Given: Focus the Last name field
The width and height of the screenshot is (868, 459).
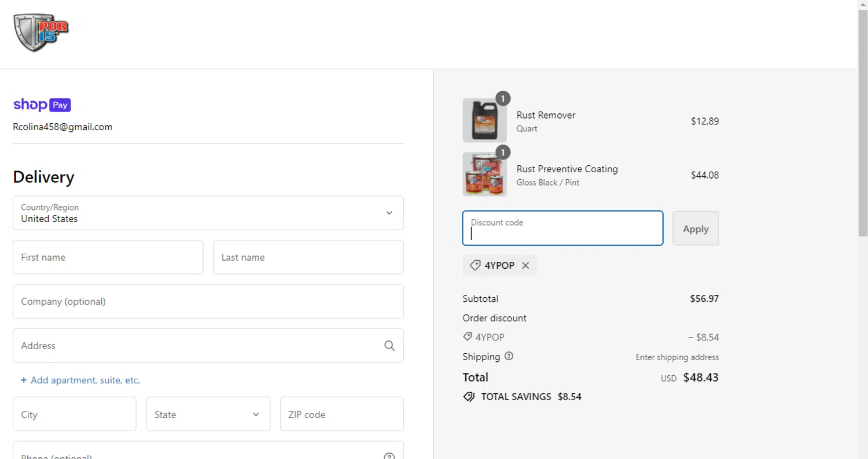Looking at the screenshot, I should [308, 257].
